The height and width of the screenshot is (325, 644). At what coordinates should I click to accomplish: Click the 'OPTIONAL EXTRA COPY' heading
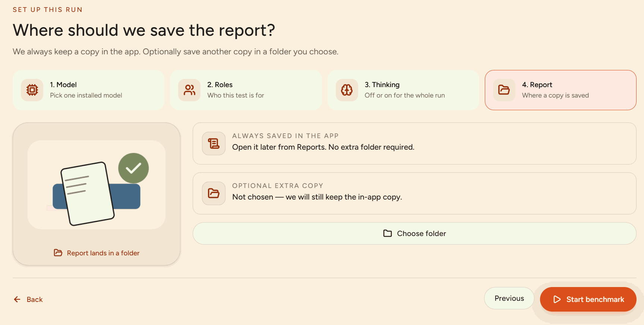tap(278, 186)
